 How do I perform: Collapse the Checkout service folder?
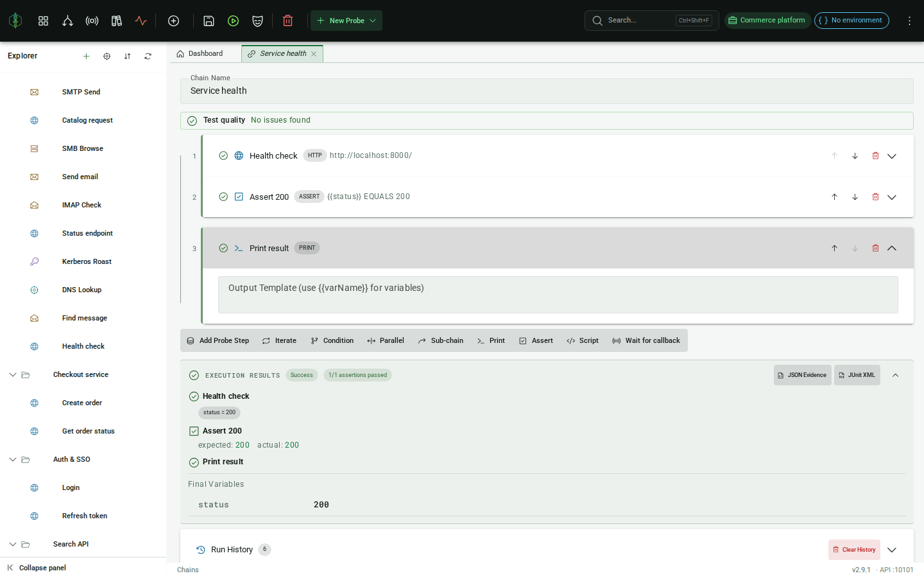pos(12,374)
